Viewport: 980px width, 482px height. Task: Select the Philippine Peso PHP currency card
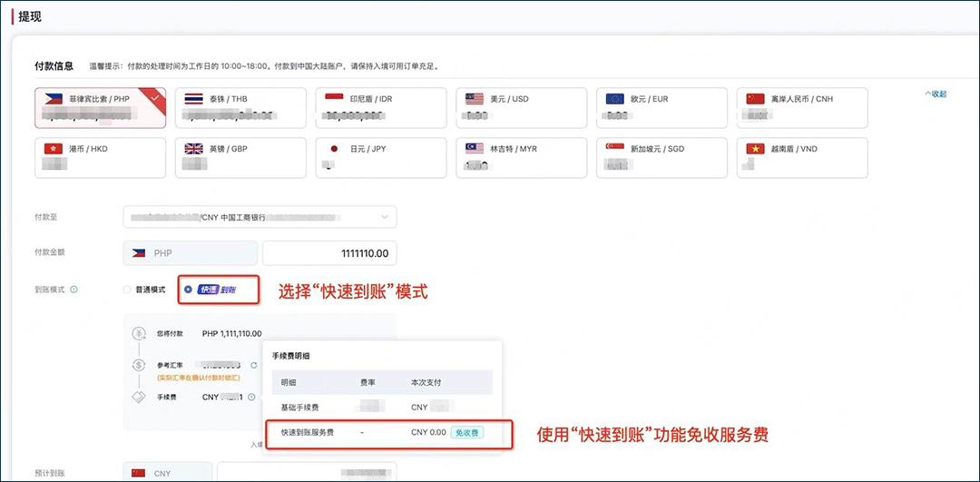coord(100,108)
